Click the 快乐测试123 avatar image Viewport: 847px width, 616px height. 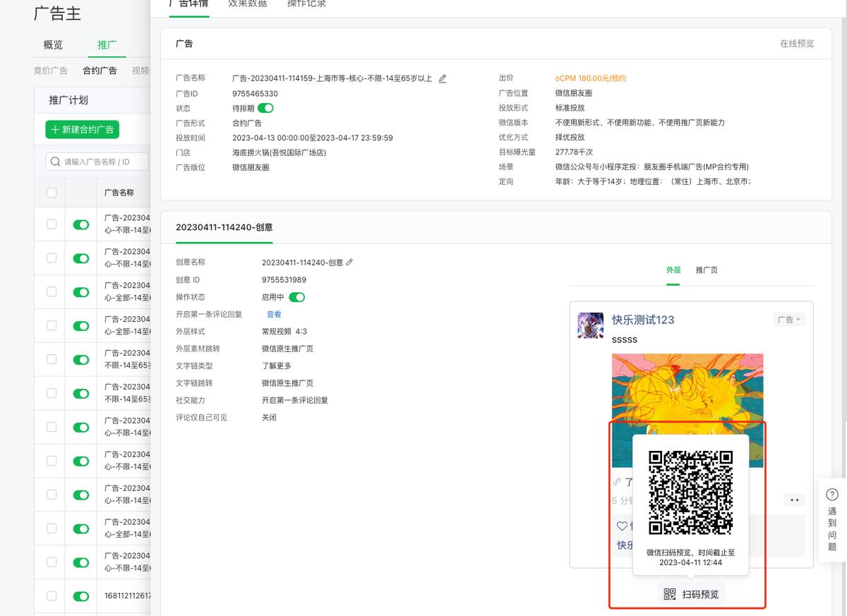pyautogui.click(x=590, y=325)
